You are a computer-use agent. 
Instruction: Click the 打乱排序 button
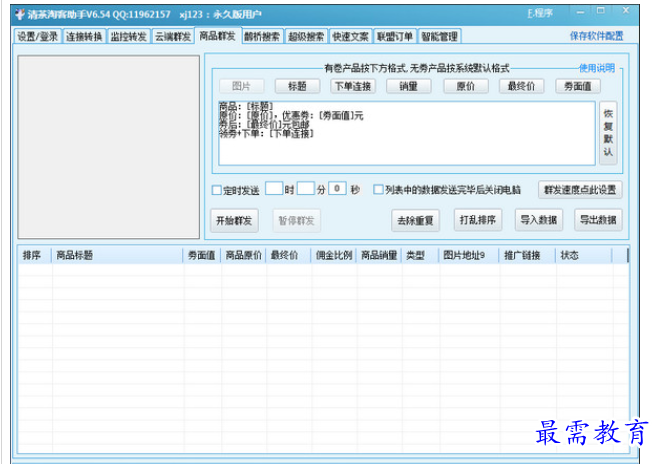[478, 220]
